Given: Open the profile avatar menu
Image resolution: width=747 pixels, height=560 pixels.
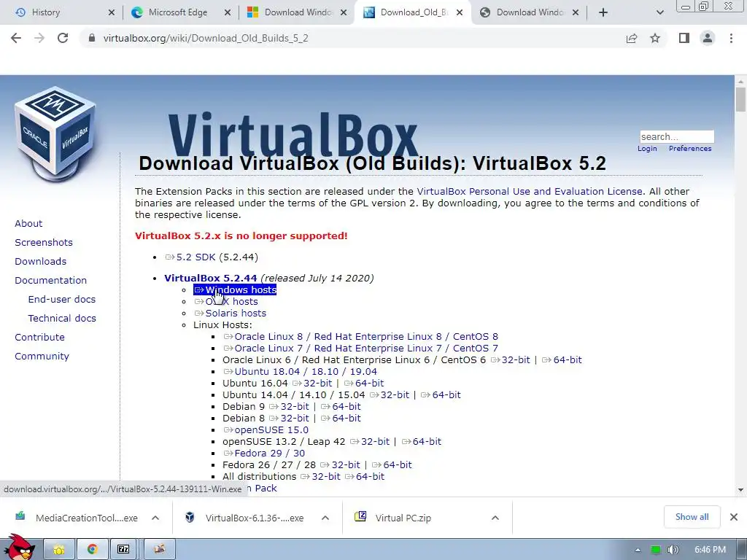Looking at the screenshot, I should pyautogui.click(x=708, y=38).
